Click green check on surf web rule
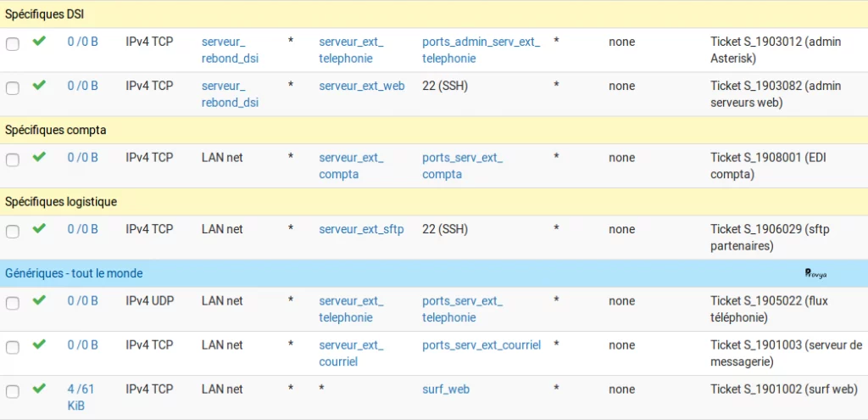The width and height of the screenshot is (868, 420). pyautogui.click(x=39, y=389)
